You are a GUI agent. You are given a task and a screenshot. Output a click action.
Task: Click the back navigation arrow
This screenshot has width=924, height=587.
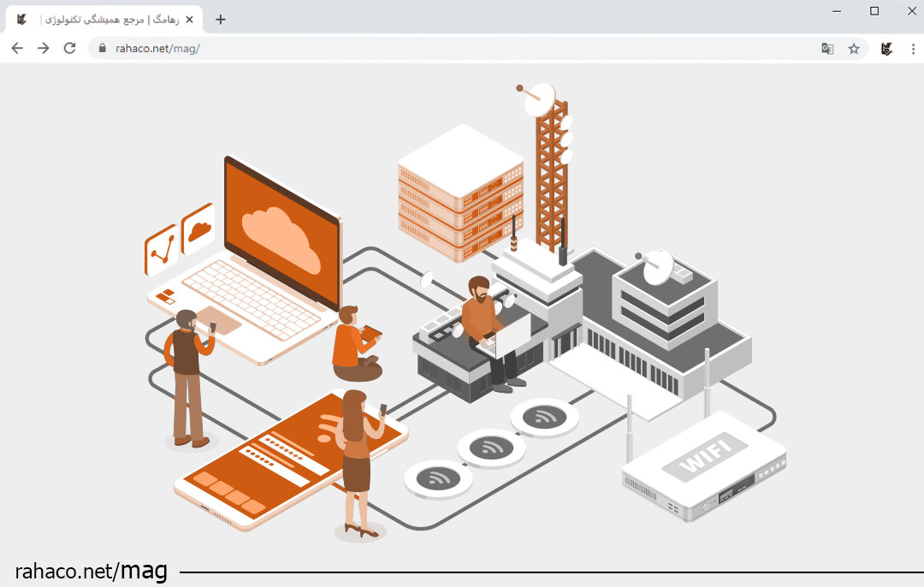17,49
